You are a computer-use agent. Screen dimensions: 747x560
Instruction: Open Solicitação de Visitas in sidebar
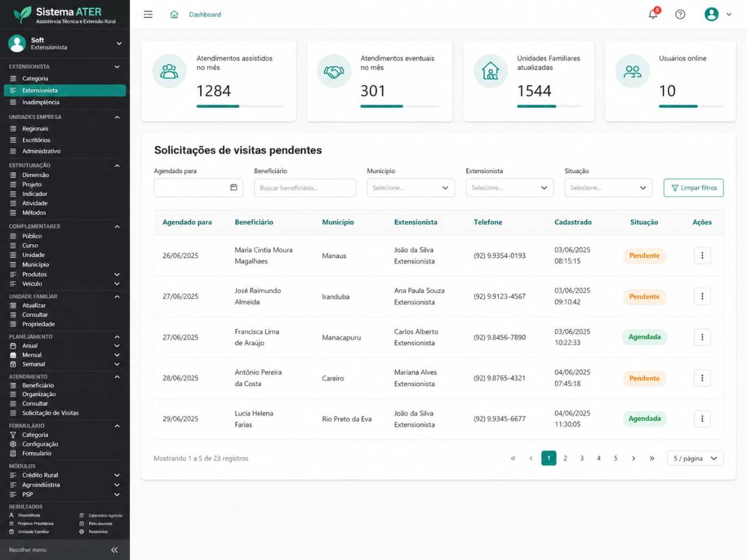click(x=50, y=413)
